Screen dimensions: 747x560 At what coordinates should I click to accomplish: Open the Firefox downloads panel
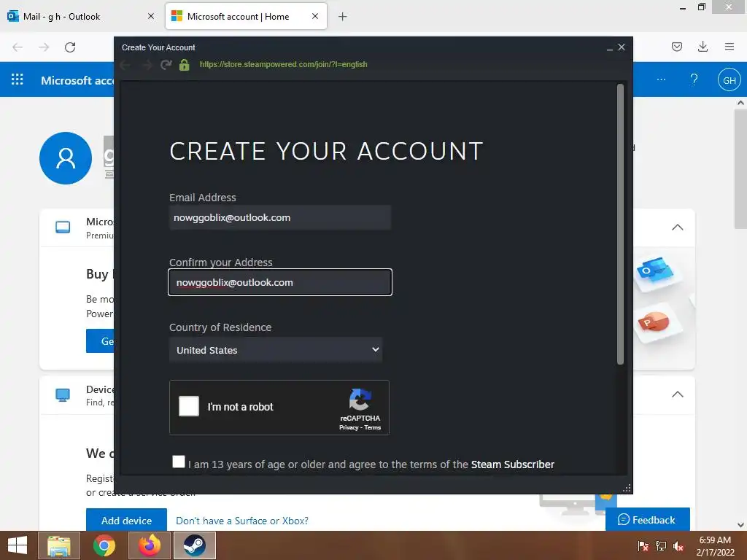coord(703,47)
